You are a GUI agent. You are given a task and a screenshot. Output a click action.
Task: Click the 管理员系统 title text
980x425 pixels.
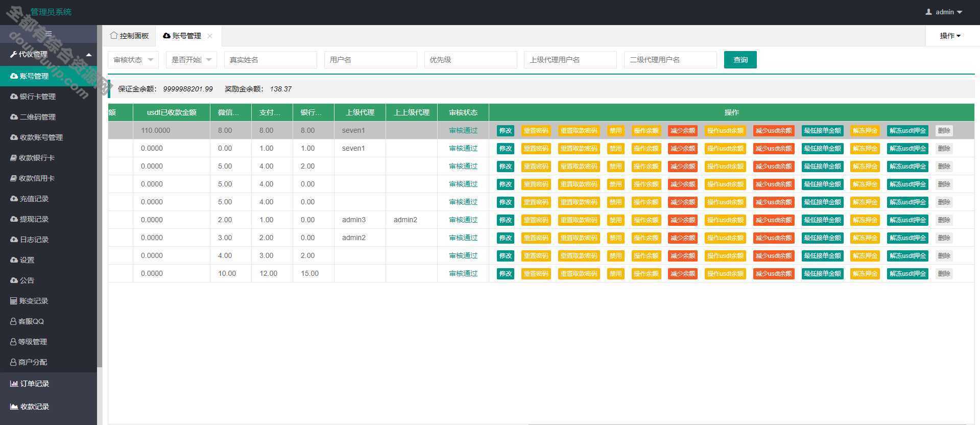[51, 12]
